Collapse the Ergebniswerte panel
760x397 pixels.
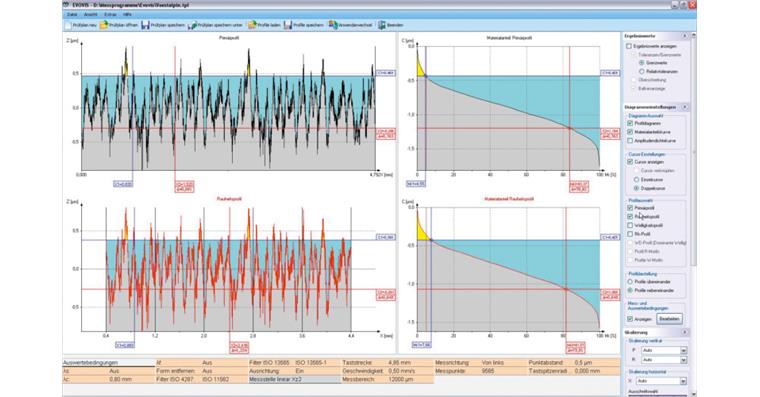point(685,36)
